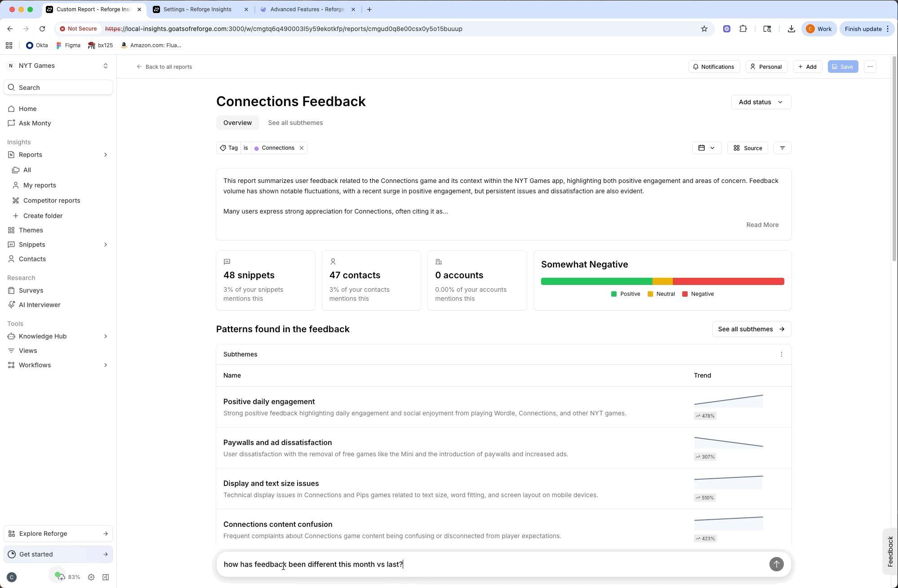Click the back arrow to all reports

coord(139,67)
